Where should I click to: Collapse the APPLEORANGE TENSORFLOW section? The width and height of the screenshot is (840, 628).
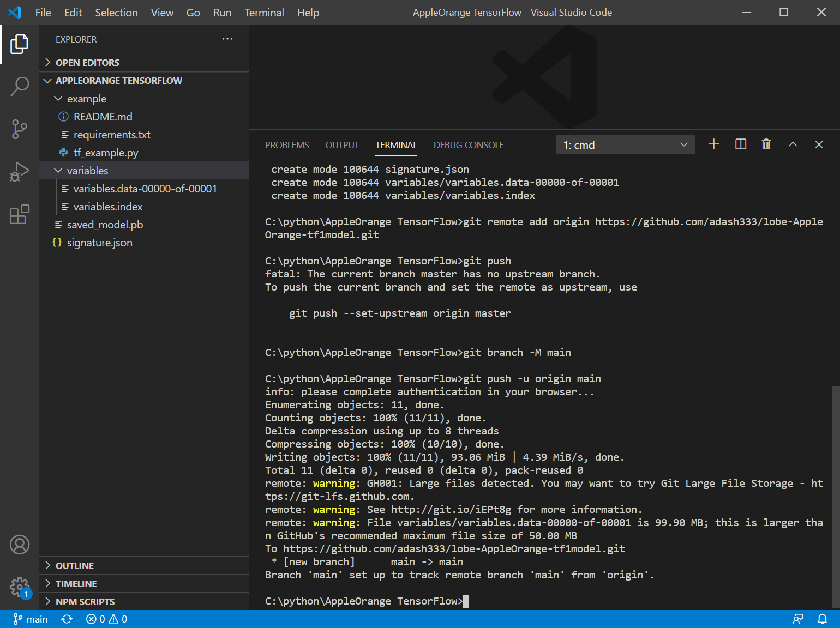(144, 81)
